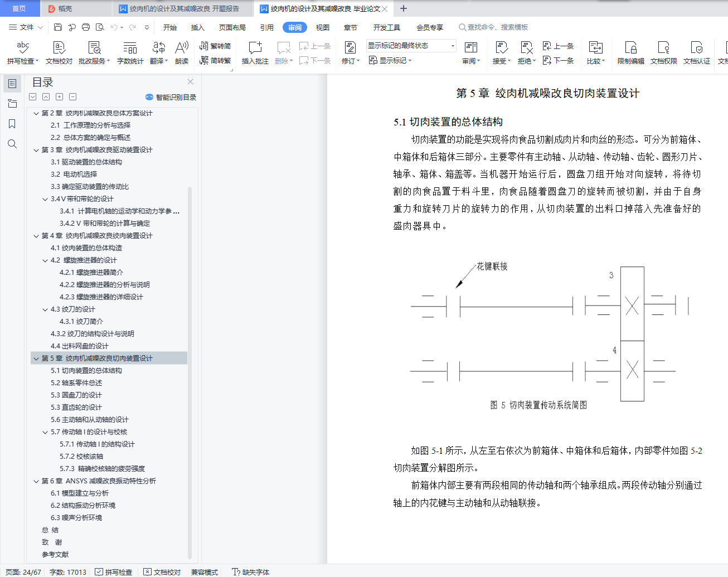Switch to the 开题报告 document tab
This screenshot has height=577, width=728.
[183, 8]
